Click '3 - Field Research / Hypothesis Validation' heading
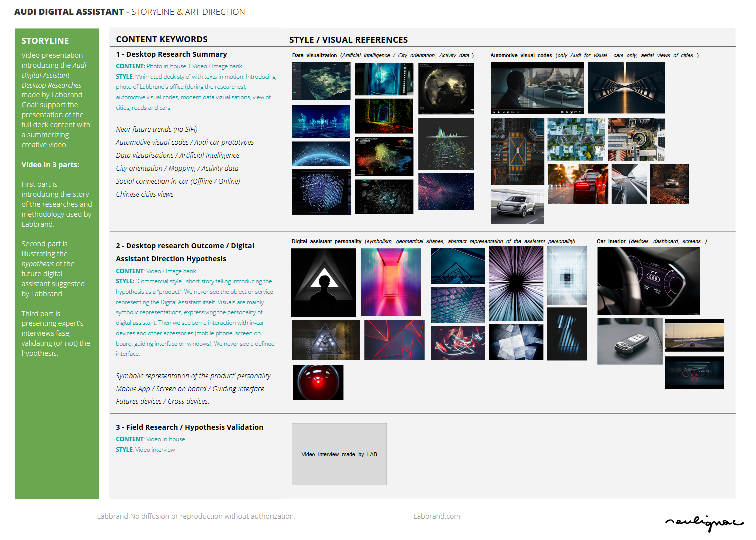The width and height of the screenshot is (756, 540). pos(190,427)
